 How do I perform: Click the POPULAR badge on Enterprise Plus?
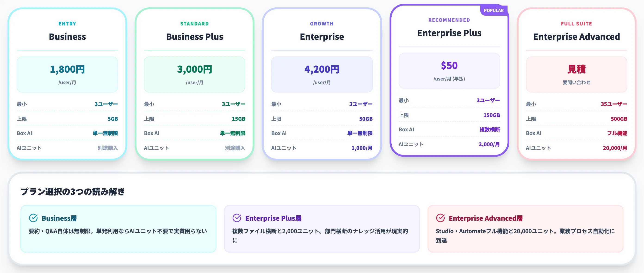(494, 10)
